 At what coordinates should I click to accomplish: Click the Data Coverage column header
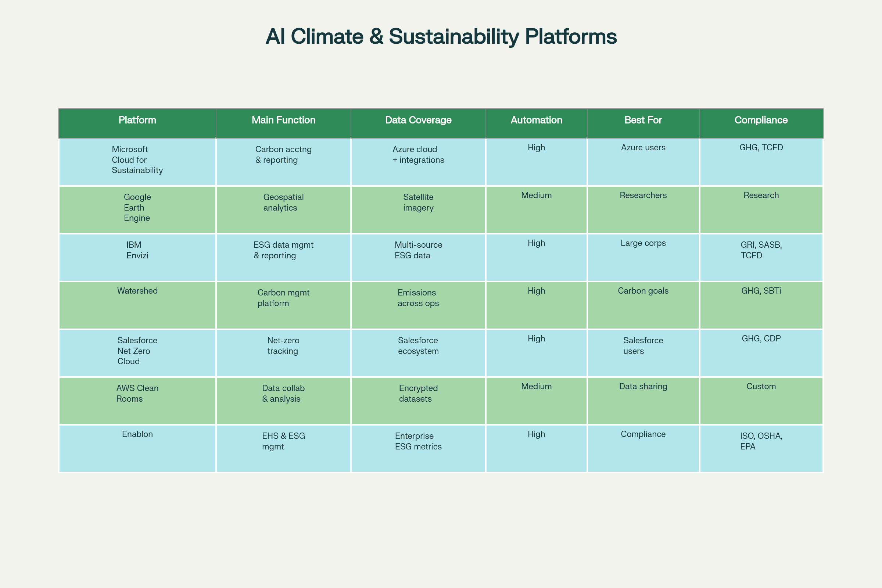pos(419,124)
